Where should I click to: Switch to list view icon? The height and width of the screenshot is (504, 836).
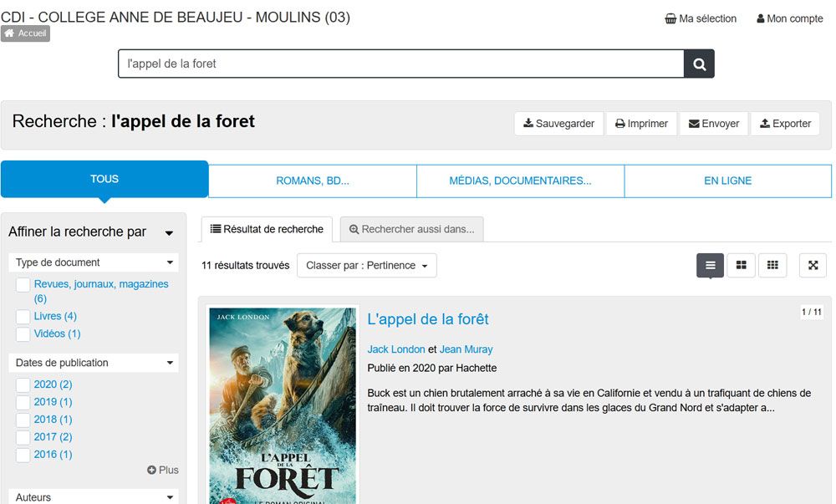click(710, 266)
